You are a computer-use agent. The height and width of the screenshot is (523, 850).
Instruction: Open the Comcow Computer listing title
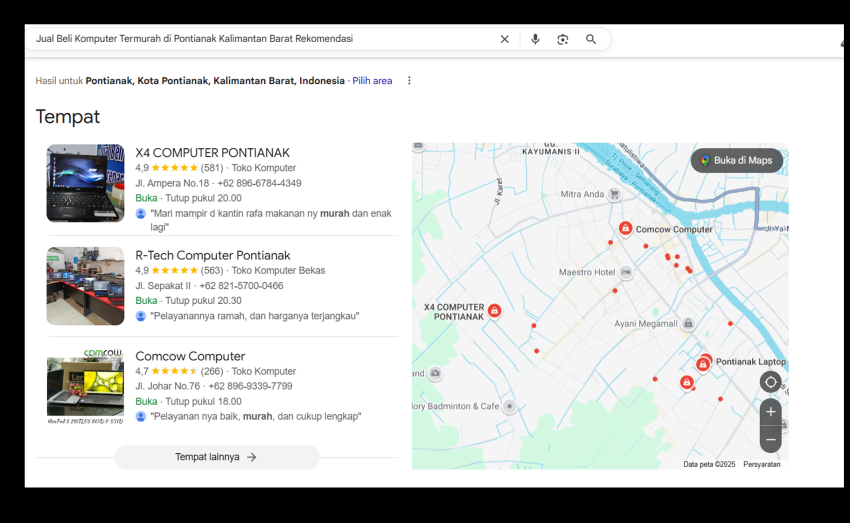tap(190, 356)
